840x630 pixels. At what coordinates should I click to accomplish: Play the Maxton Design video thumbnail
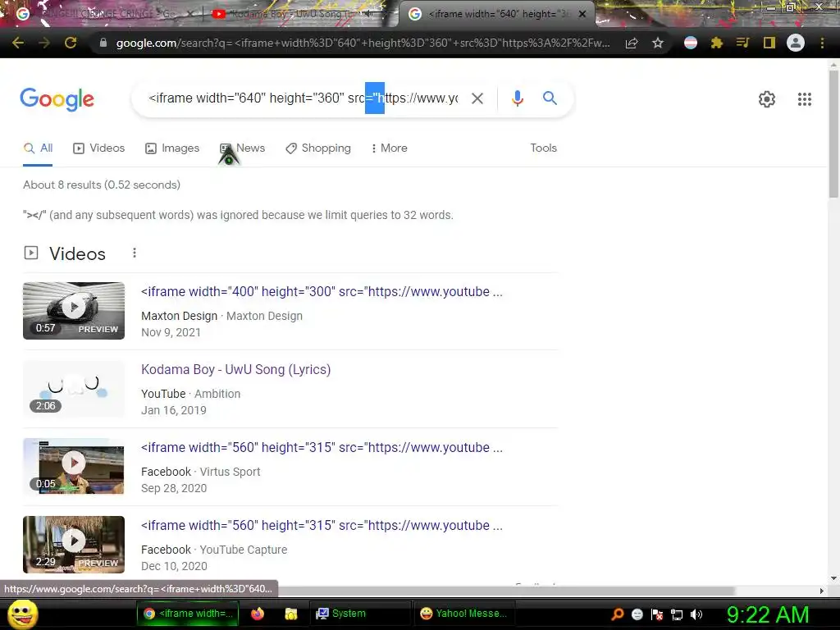coord(74,311)
